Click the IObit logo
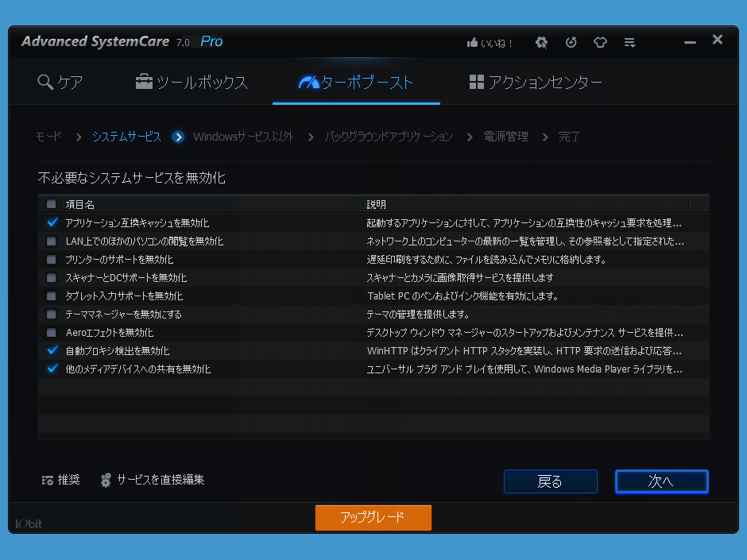Viewport: 747px width, 560px height. point(28,523)
